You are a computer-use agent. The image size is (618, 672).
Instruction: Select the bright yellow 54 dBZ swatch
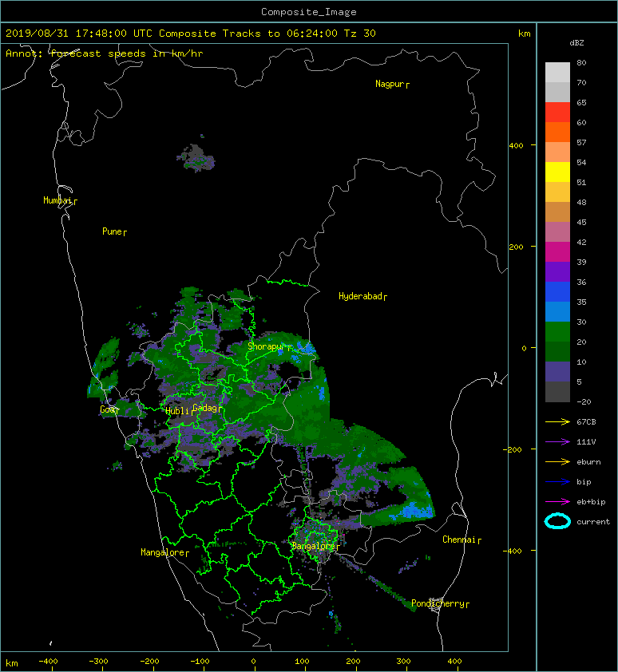coord(557,172)
